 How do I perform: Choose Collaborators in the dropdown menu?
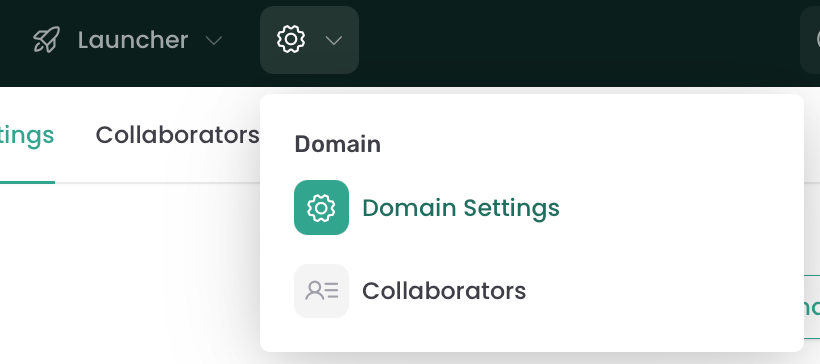pos(444,291)
